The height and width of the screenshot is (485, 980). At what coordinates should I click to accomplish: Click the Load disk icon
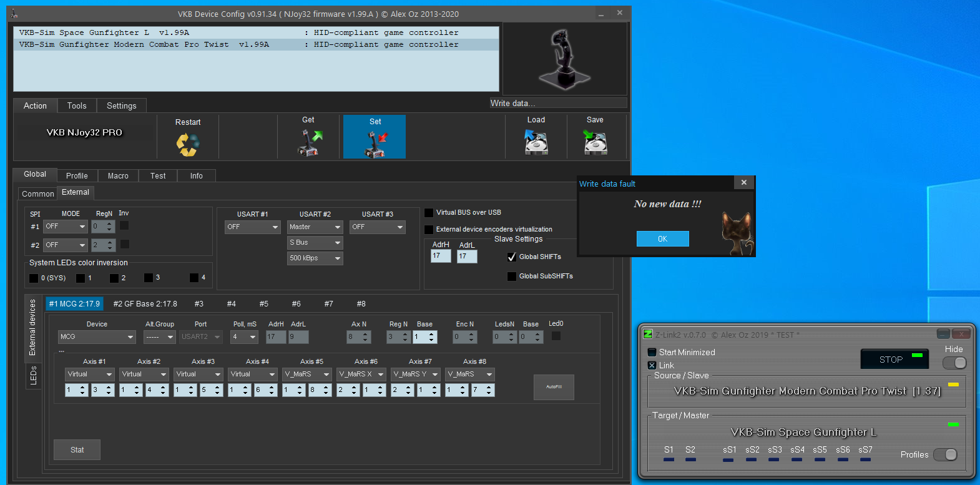(x=536, y=142)
